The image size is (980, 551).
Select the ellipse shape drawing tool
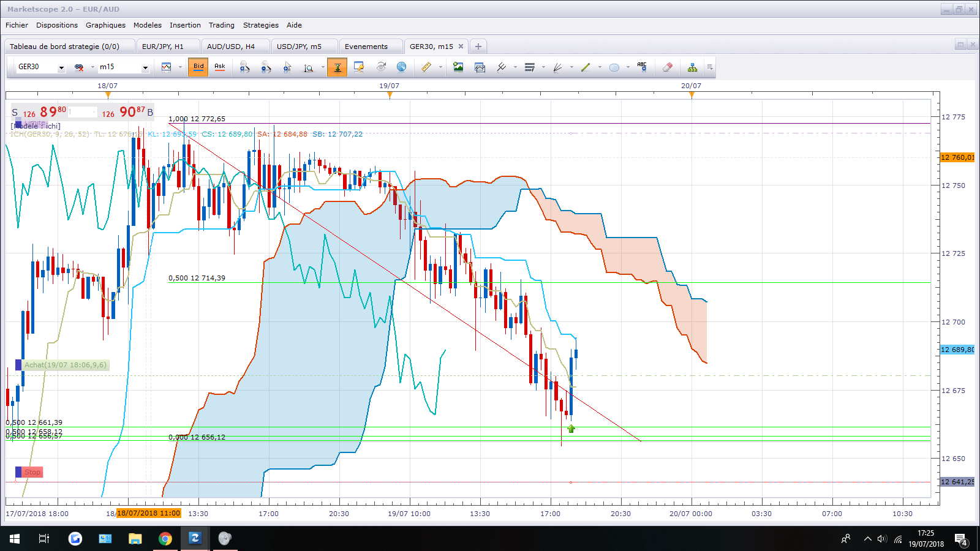(x=614, y=67)
